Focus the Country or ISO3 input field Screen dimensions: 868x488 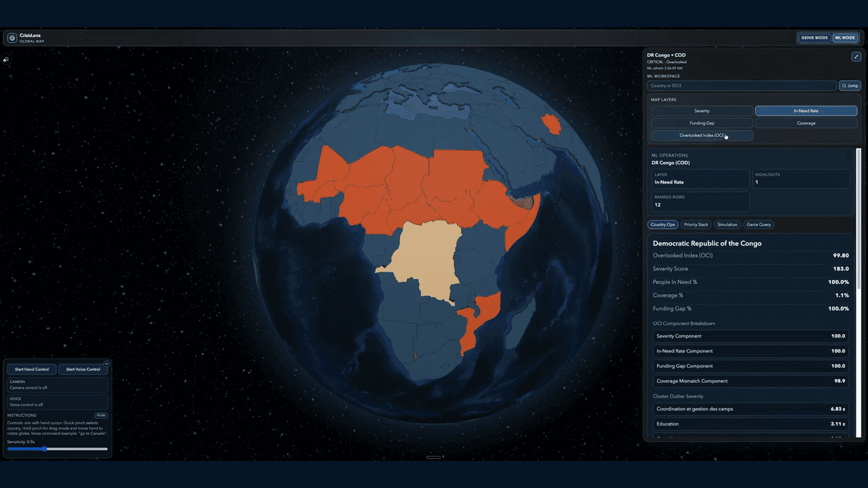742,86
